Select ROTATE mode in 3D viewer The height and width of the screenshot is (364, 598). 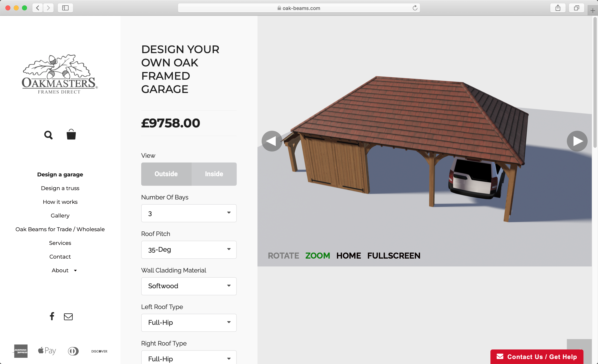[283, 256]
